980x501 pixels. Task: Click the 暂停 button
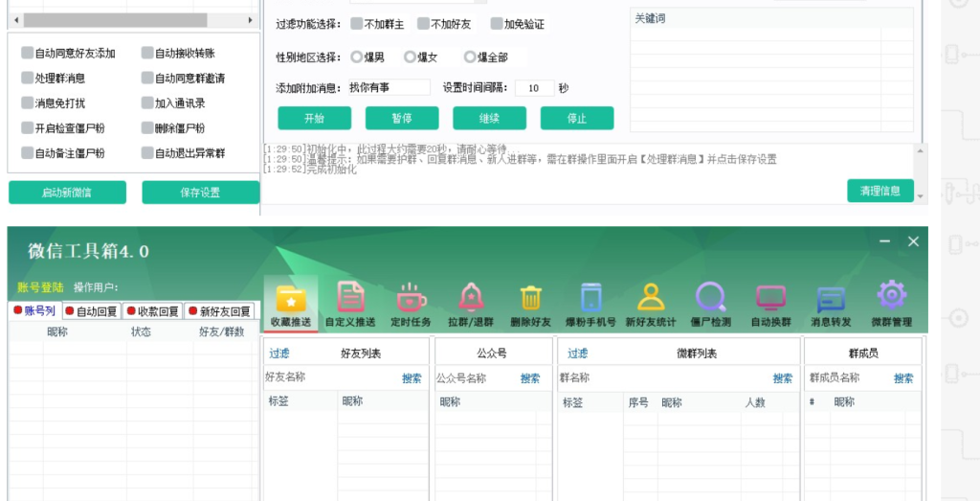pyautogui.click(x=402, y=118)
